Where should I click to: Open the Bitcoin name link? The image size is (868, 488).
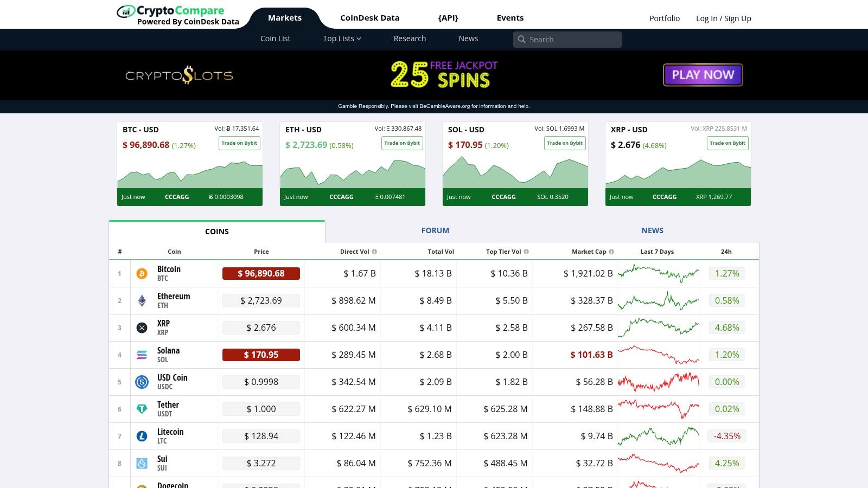169,269
